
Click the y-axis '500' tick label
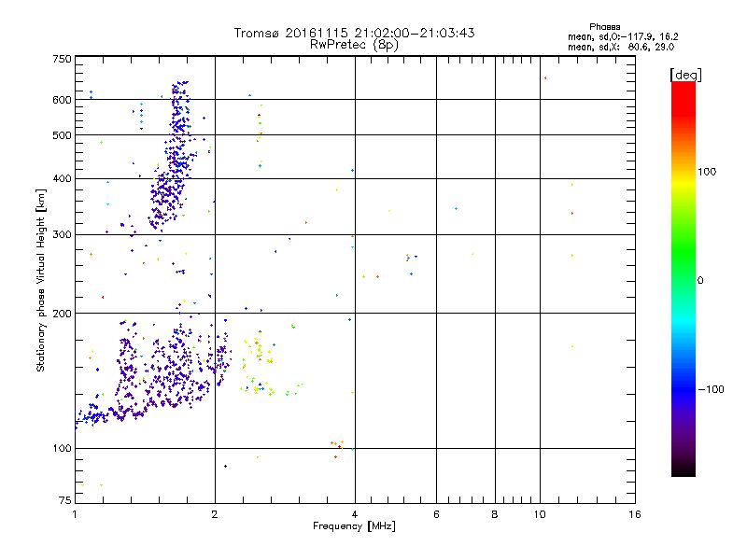(x=62, y=135)
